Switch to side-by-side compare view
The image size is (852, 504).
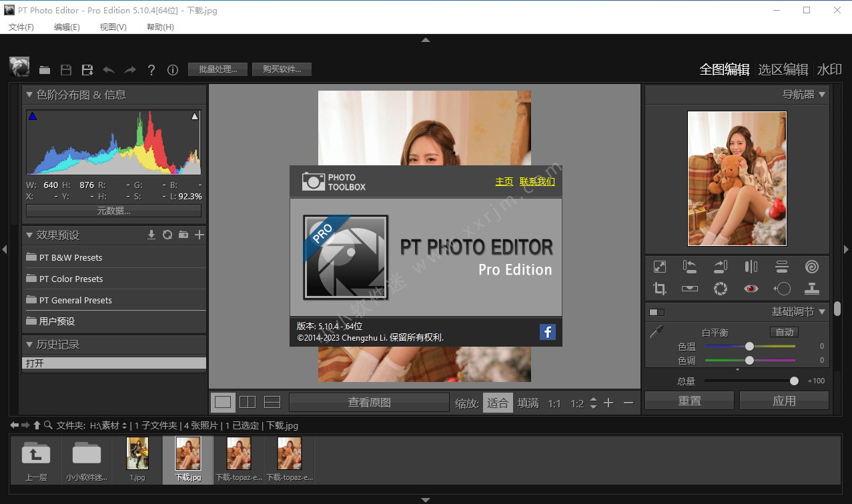pos(248,402)
